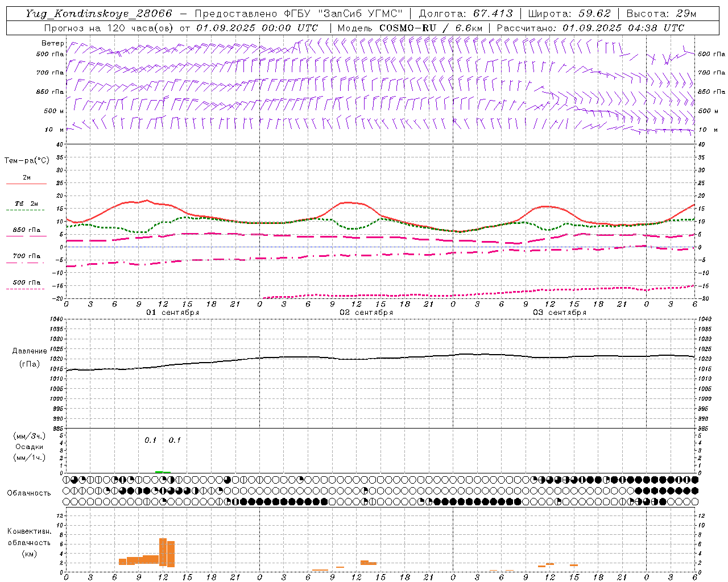728x582 pixels.
Task: Click the Тем-ра(°C) panel label
Action: click(27, 161)
